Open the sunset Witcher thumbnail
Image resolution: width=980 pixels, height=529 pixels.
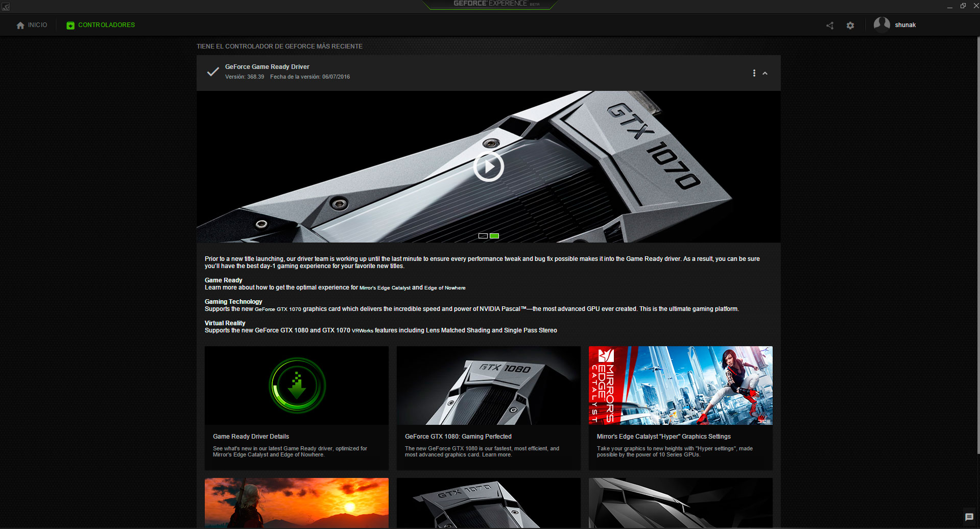[x=297, y=503]
